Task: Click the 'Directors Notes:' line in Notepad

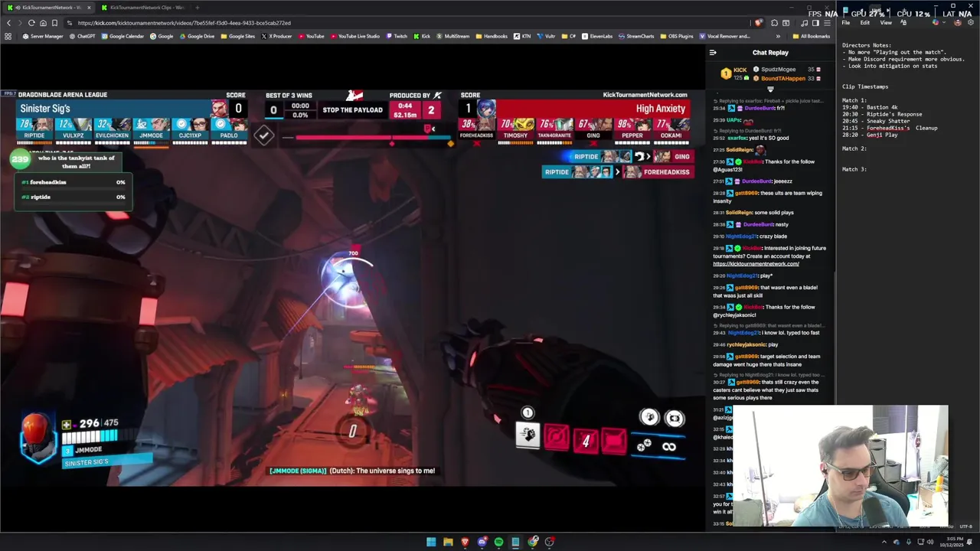Action: click(x=867, y=45)
